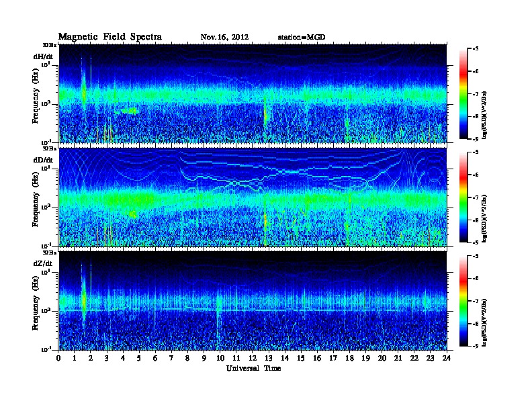Click hour tick label "20" on time axis
Viewport: 532px width, 411px height.
[382, 358]
